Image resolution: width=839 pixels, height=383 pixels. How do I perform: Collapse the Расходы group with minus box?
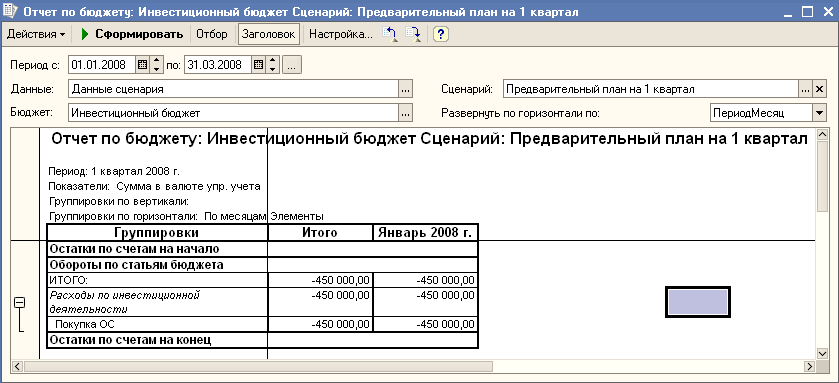tap(19, 303)
